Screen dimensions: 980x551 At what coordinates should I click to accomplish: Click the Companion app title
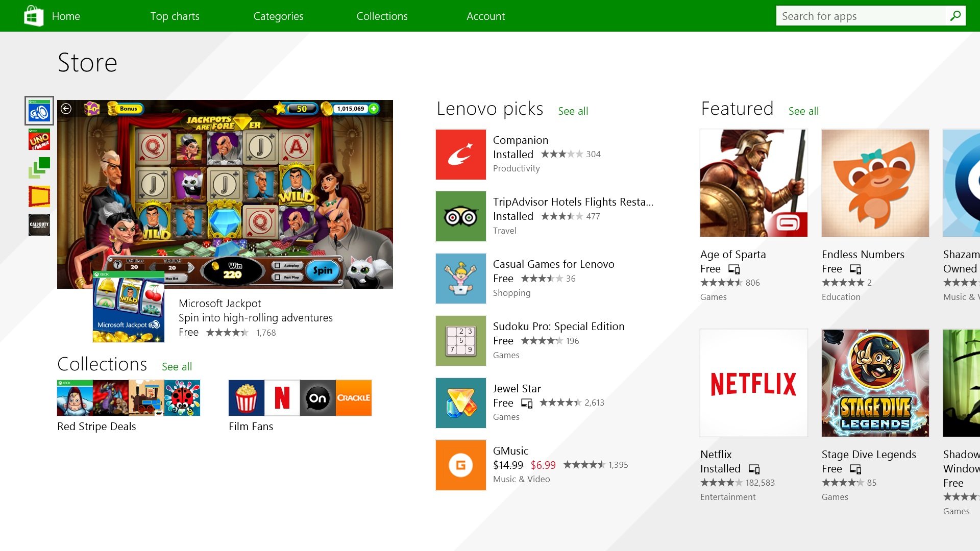point(521,140)
